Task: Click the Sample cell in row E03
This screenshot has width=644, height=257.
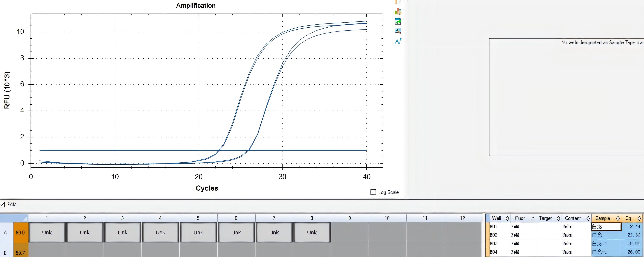Action: coord(606,243)
